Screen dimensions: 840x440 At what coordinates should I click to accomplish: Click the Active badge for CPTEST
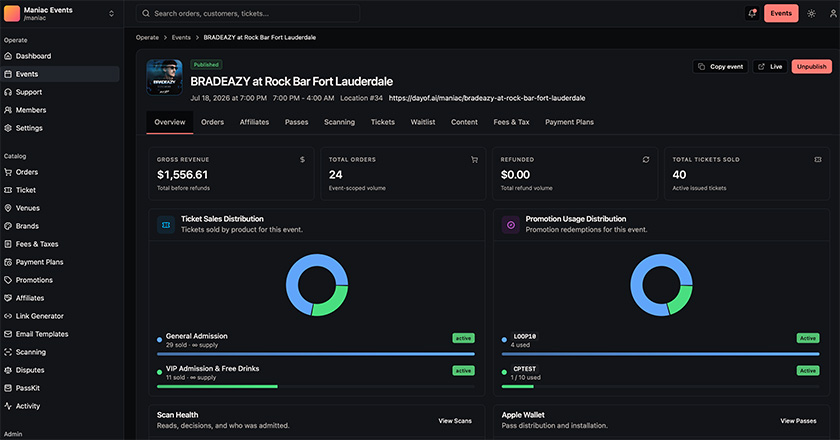click(x=808, y=371)
